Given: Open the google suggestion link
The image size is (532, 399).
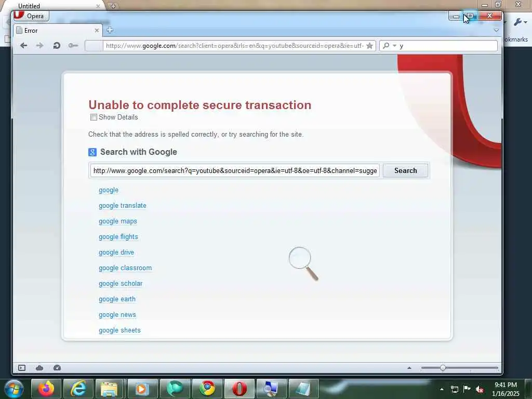Looking at the screenshot, I should [x=109, y=190].
